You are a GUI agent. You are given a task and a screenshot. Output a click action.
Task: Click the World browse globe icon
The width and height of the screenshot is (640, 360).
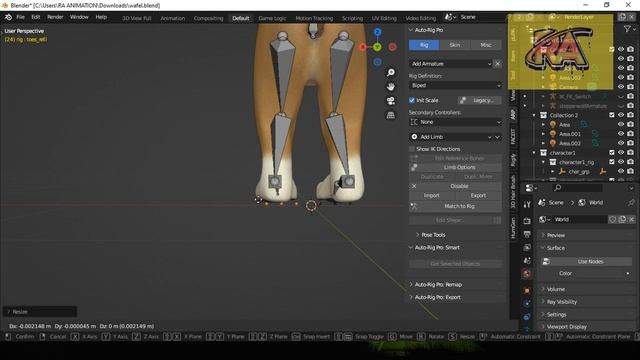[x=544, y=219]
